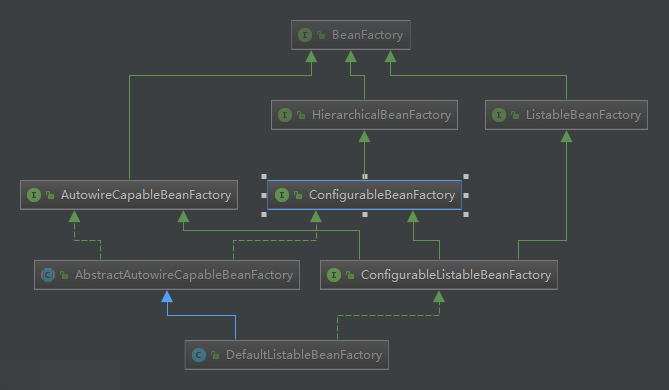Viewport: 669px width, 390px height.
Task: Click the public visibility icon beside the BeanFactory label
Action: (x=321, y=35)
